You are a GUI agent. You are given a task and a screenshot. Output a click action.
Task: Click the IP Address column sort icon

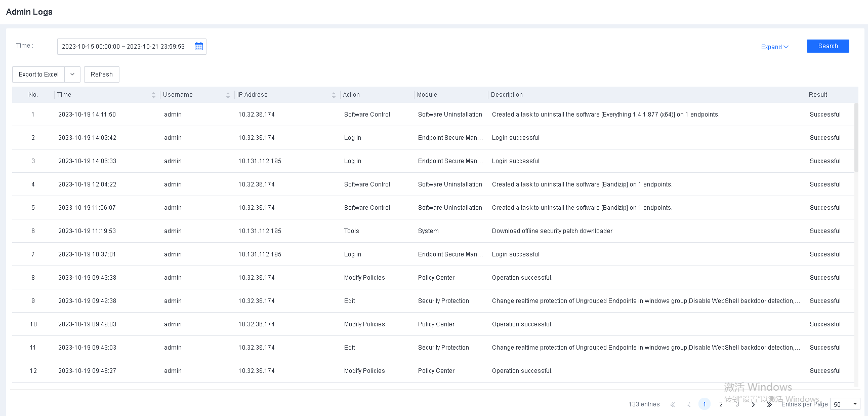click(334, 95)
